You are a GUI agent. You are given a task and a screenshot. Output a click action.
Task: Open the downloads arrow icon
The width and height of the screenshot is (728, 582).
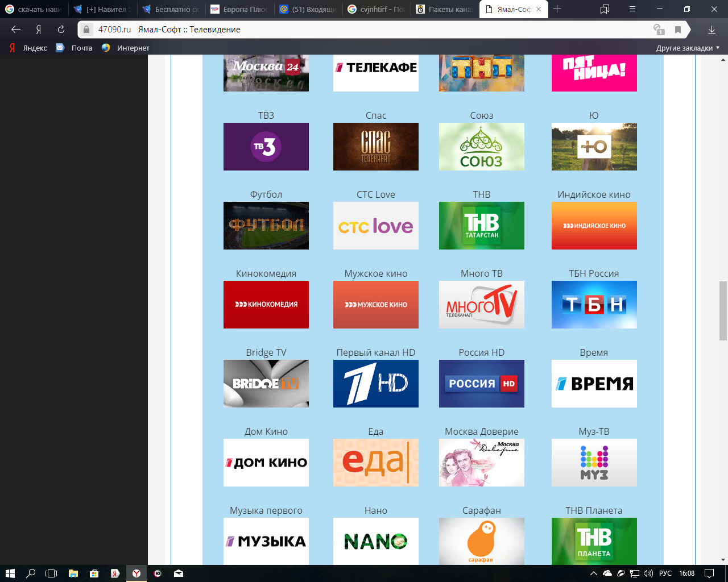click(712, 30)
